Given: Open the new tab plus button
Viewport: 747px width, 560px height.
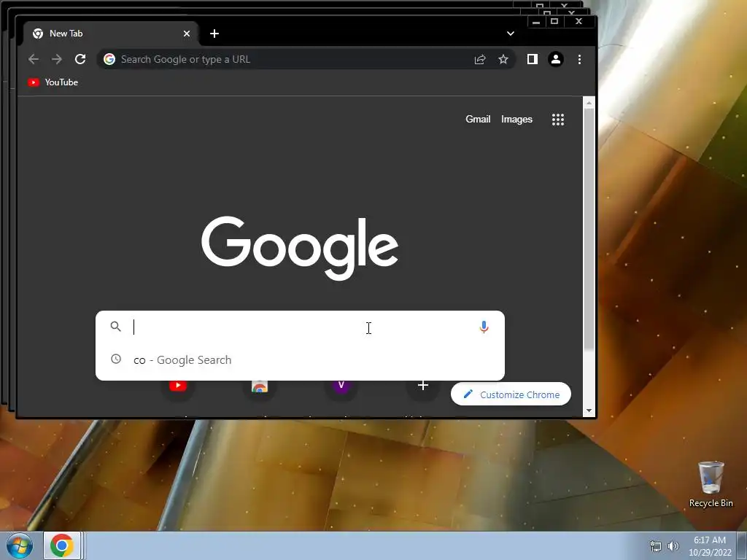Looking at the screenshot, I should click(214, 34).
